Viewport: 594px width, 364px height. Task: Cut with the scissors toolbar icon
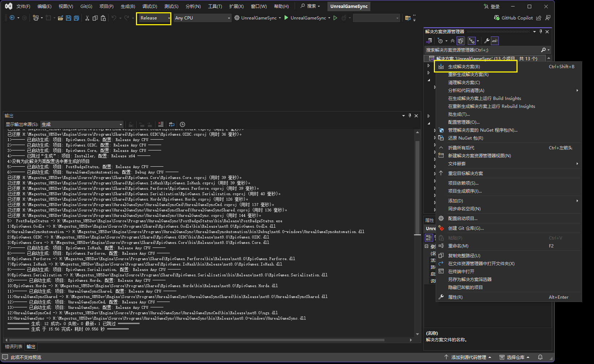point(87,18)
